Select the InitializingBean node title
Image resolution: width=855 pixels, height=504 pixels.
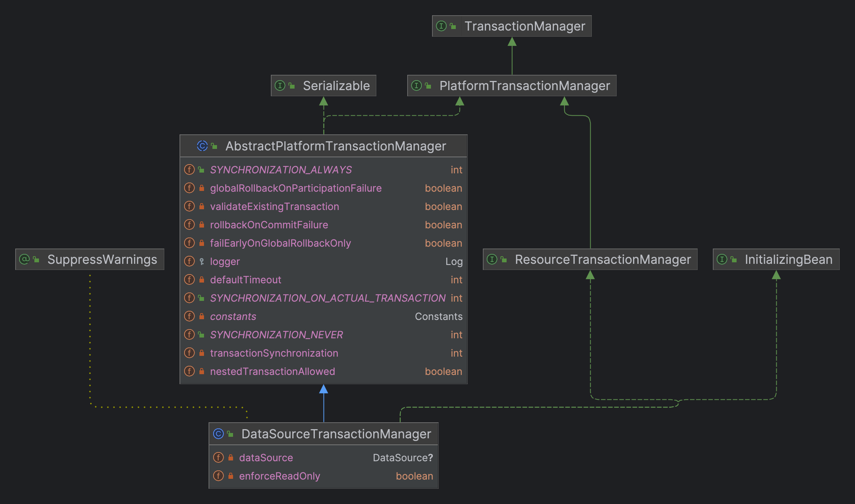(x=789, y=259)
